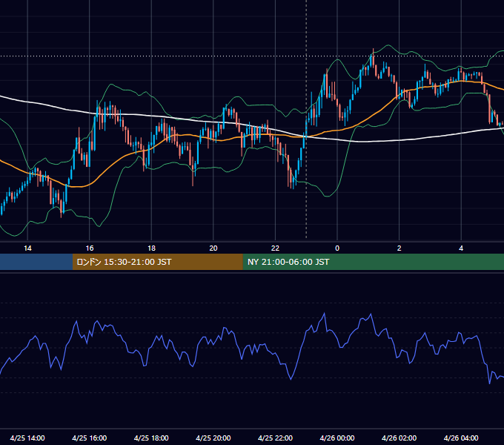Click the 0 hour axis label

pos(337,248)
